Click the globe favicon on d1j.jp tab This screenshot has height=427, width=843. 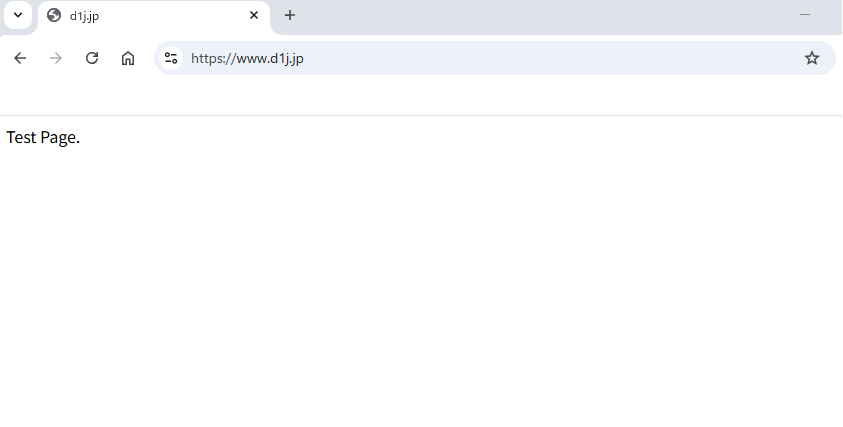click(54, 15)
